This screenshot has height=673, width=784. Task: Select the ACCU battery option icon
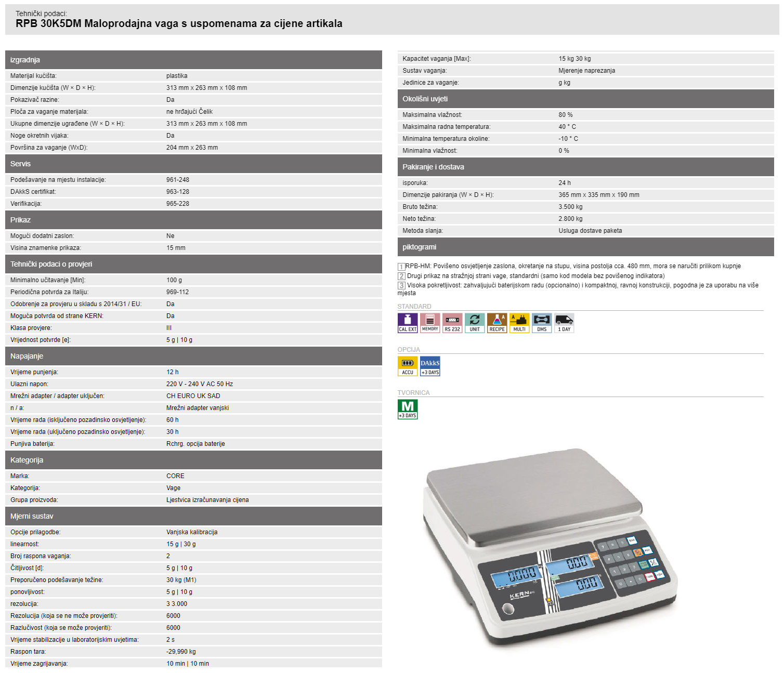[407, 366]
